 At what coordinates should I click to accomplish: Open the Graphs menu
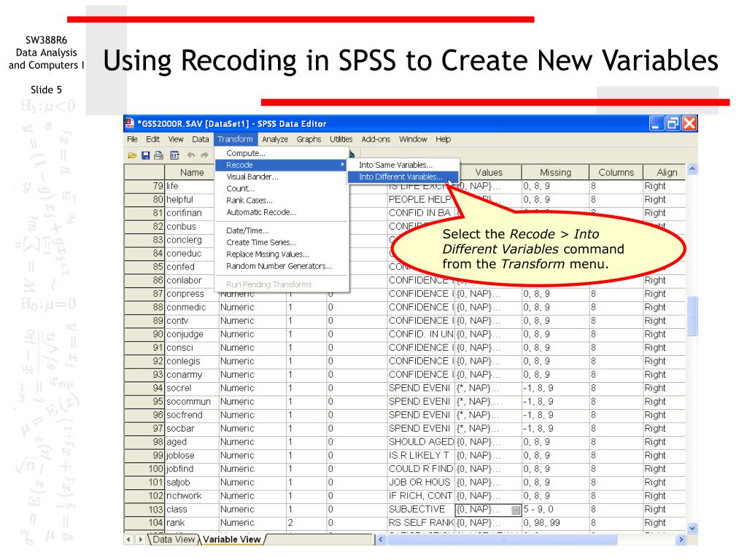coord(309,139)
